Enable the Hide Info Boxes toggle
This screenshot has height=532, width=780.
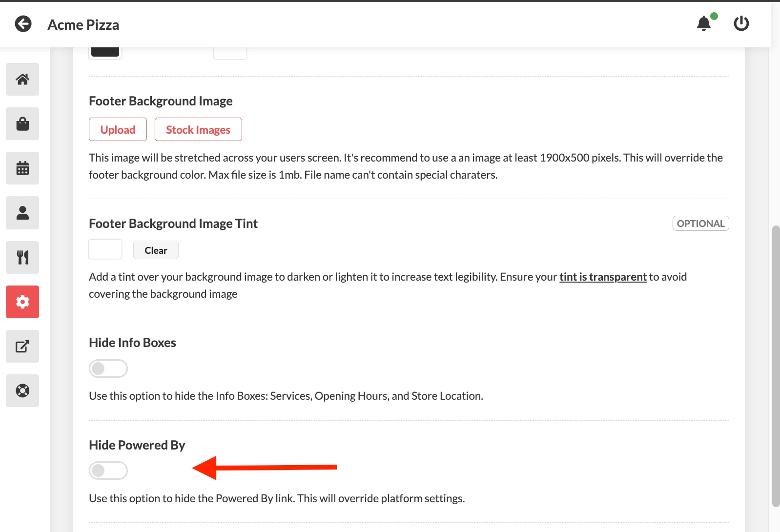click(x=108, y=368)
